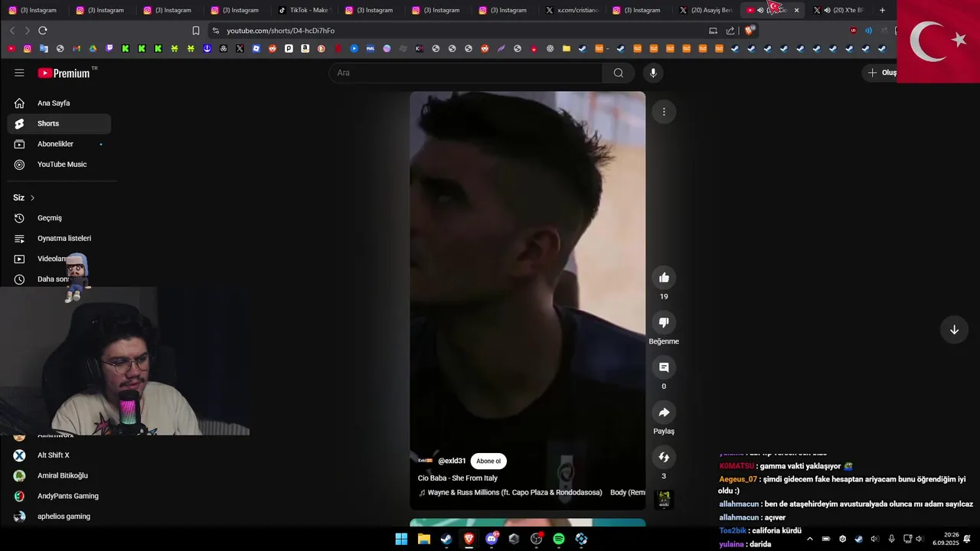Open YouTube Music from the sidebar
Viewport: 980px width, 551px height.
point(59,164)
